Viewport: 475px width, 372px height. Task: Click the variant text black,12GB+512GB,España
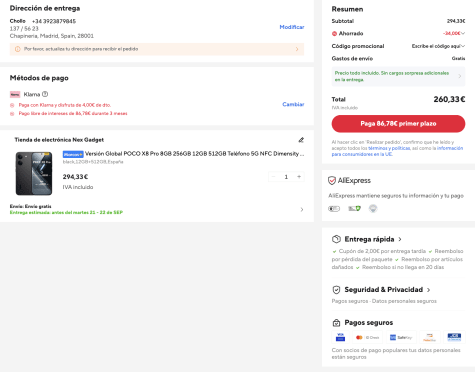[x=93, y=162]
